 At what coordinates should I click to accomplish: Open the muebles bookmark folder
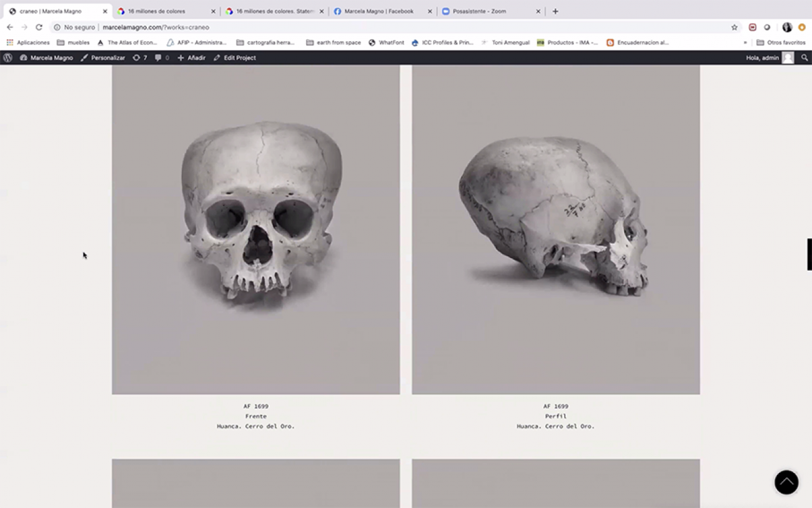[x=73, y=42]
